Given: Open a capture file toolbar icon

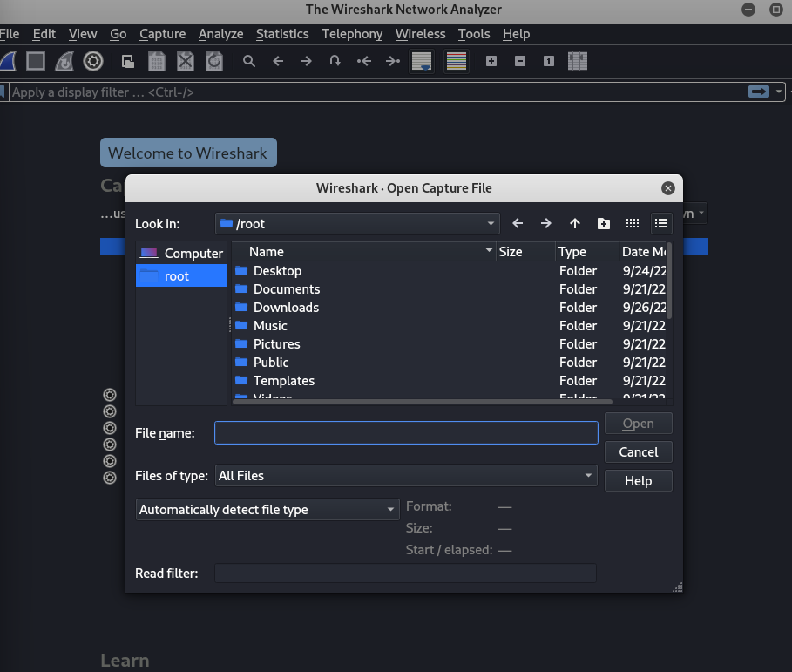Looking at the screenshot, I should click(x=128, y=62).
